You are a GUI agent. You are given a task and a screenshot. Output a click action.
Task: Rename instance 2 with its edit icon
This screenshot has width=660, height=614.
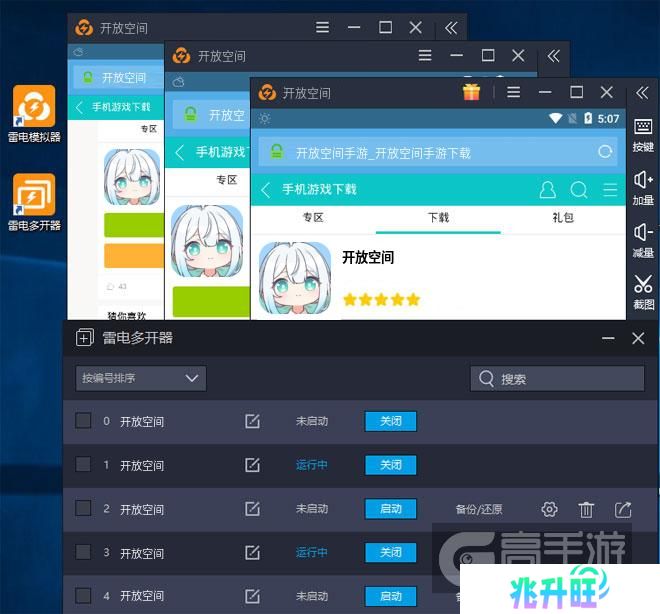[252, 508]
